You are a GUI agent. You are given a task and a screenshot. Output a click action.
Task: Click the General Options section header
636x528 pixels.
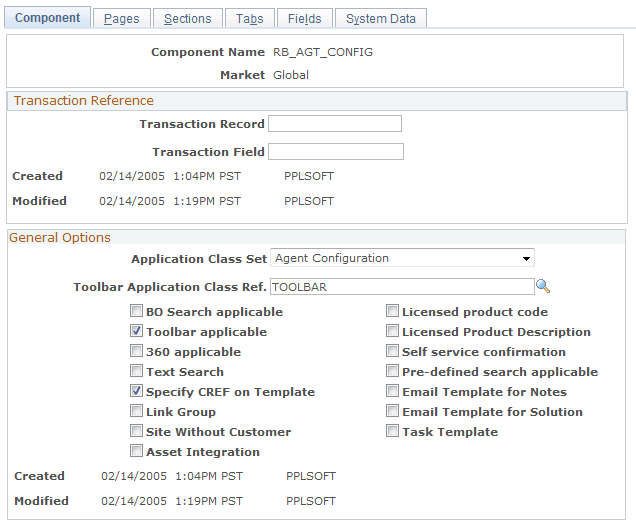tap(60, 238)
